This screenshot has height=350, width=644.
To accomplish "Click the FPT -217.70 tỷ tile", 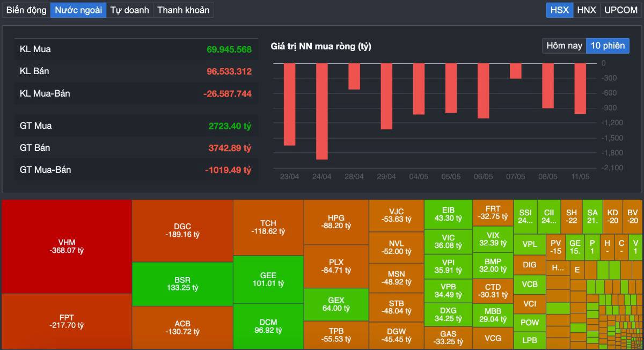I will [x=67, y=321].
